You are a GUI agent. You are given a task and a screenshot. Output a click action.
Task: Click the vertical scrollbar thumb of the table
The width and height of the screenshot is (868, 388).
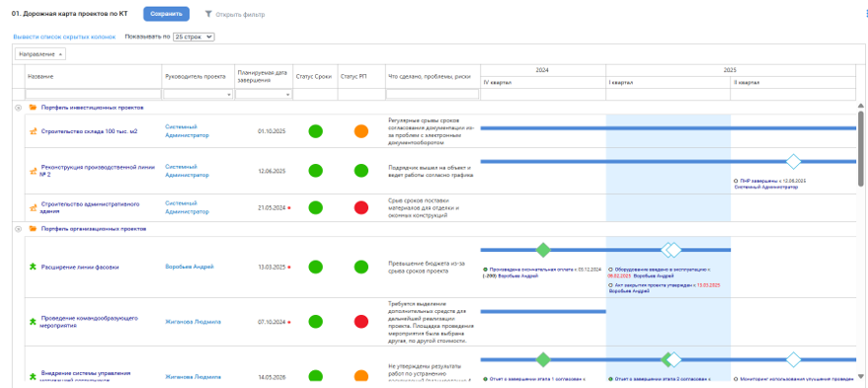coord(860,148)
